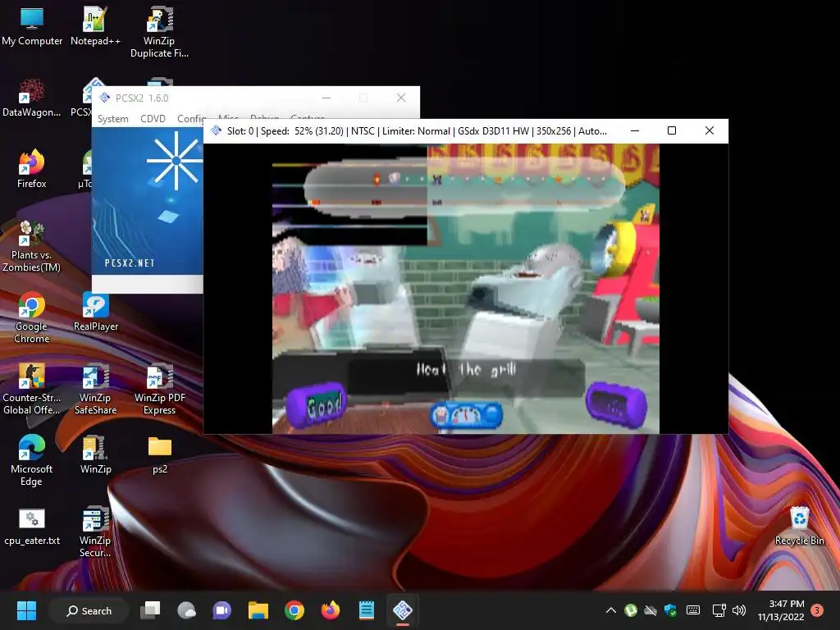Select the WinZip SafeShare desktop icon

(x=95, y=389)
